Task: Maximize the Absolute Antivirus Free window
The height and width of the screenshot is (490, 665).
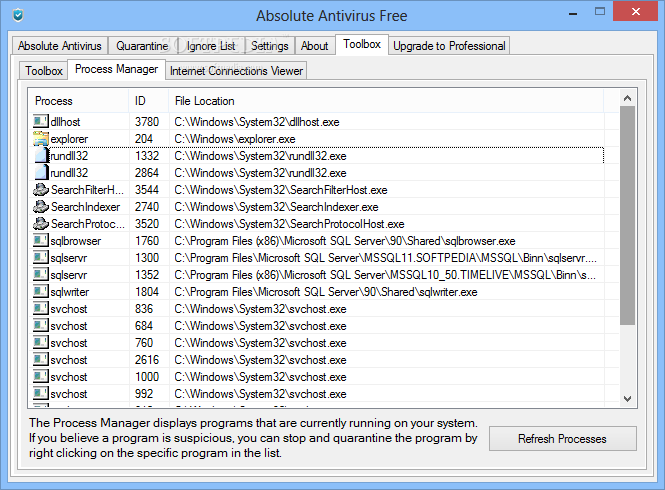Action: click(x=600, y=11)
